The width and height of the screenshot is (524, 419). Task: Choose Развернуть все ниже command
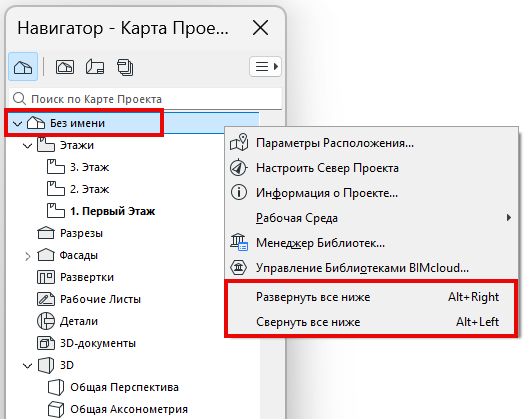371,297
